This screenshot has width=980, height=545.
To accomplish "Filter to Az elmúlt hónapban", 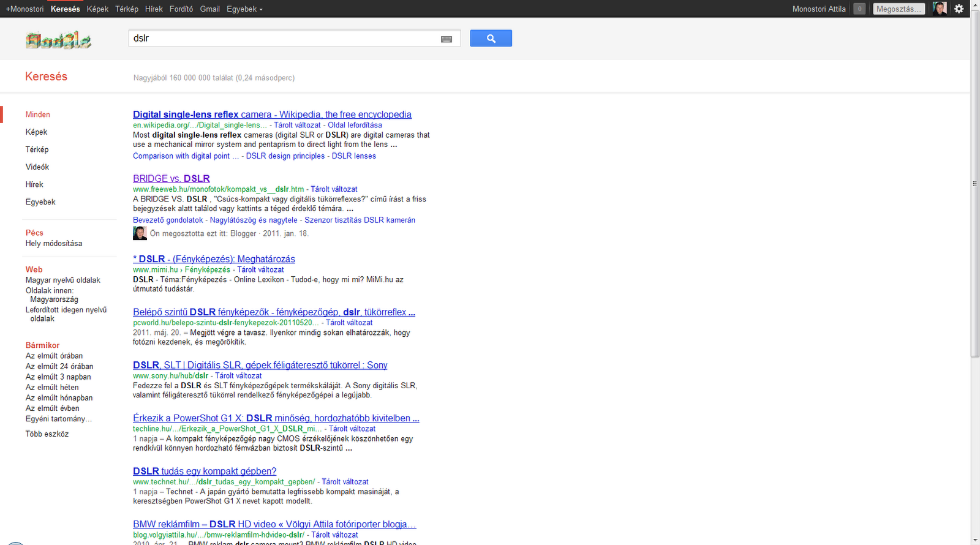I will point(59,397).
